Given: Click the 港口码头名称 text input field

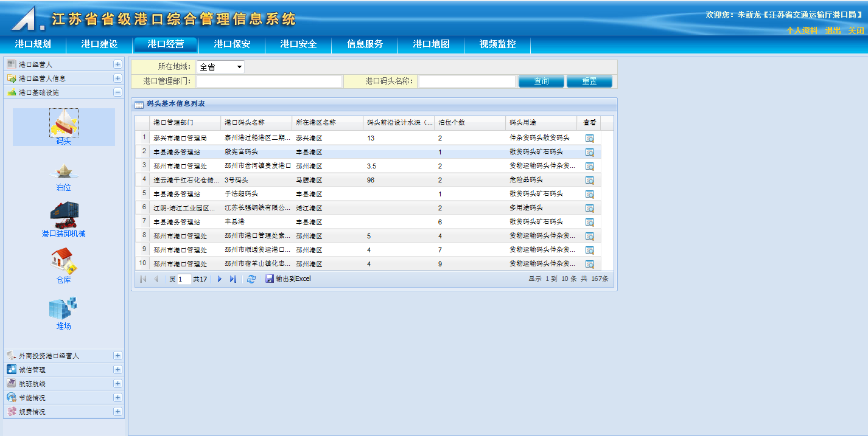Looking at the screenshot, I should point(467,81).
